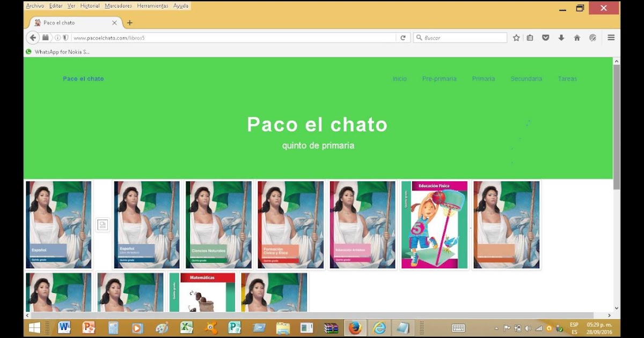Open the Educación Física book cover
This screenshot has width=644, height=338.
coord(435,225)
